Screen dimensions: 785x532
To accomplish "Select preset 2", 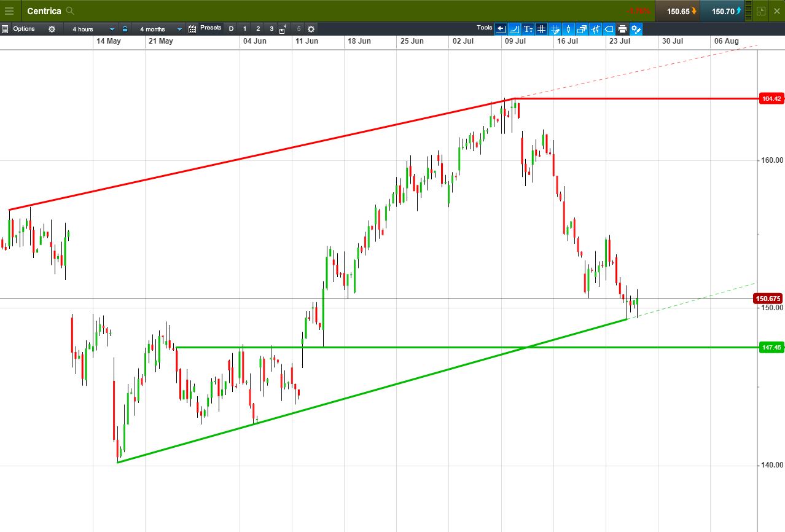I will tap(258, 29).
